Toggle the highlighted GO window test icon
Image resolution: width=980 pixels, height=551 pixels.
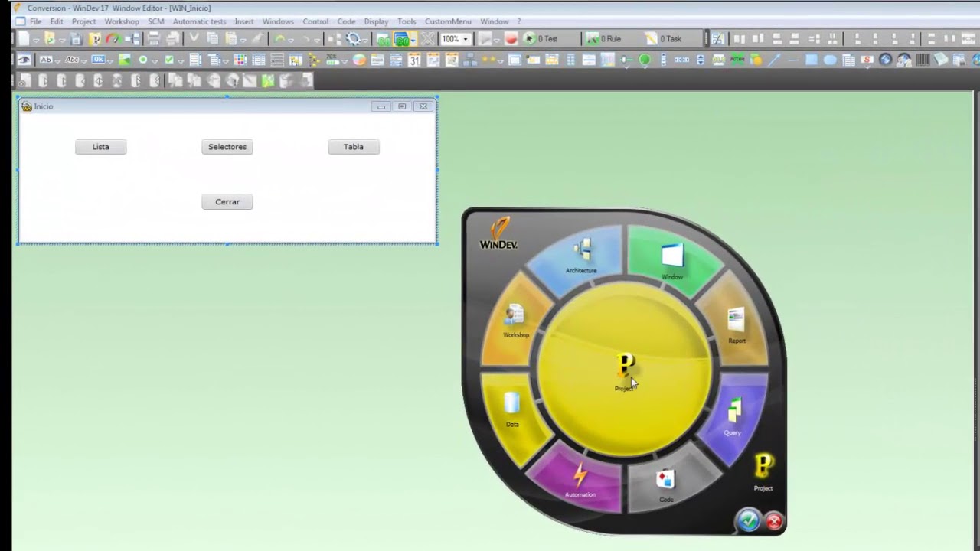(x=400, y=39)
